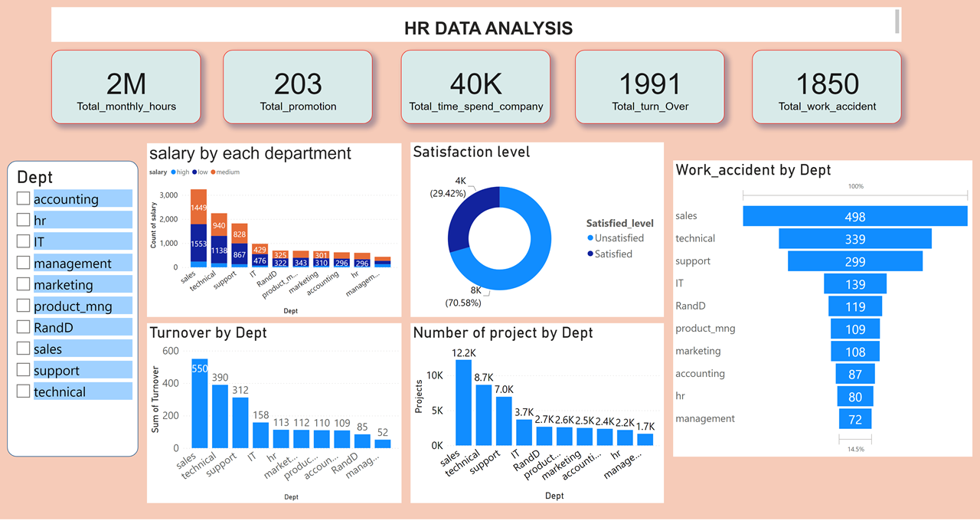Click the 12.2K sales bar in project chart
This screenshot has height=524, width=980.
pyautogui.click(x=464, y=402)
